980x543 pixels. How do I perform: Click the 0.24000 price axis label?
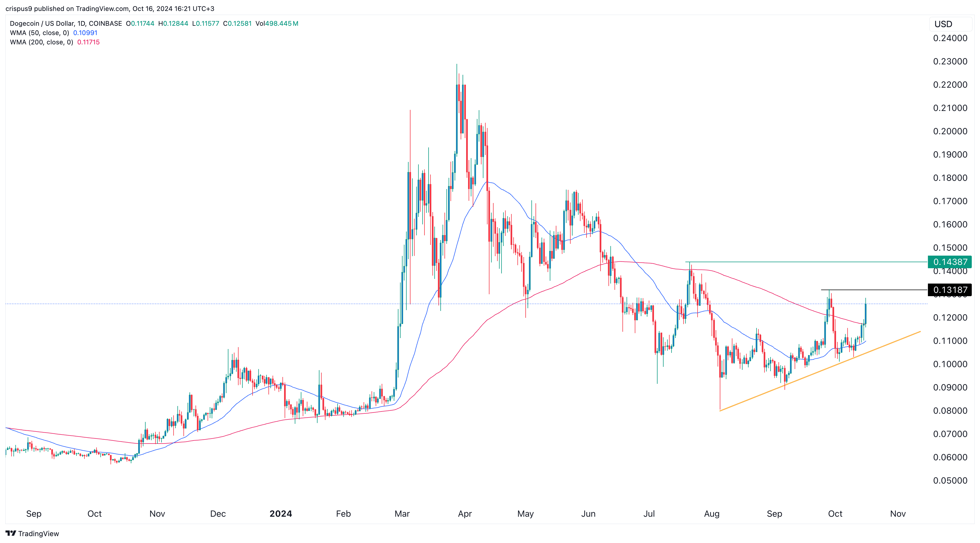950,38
